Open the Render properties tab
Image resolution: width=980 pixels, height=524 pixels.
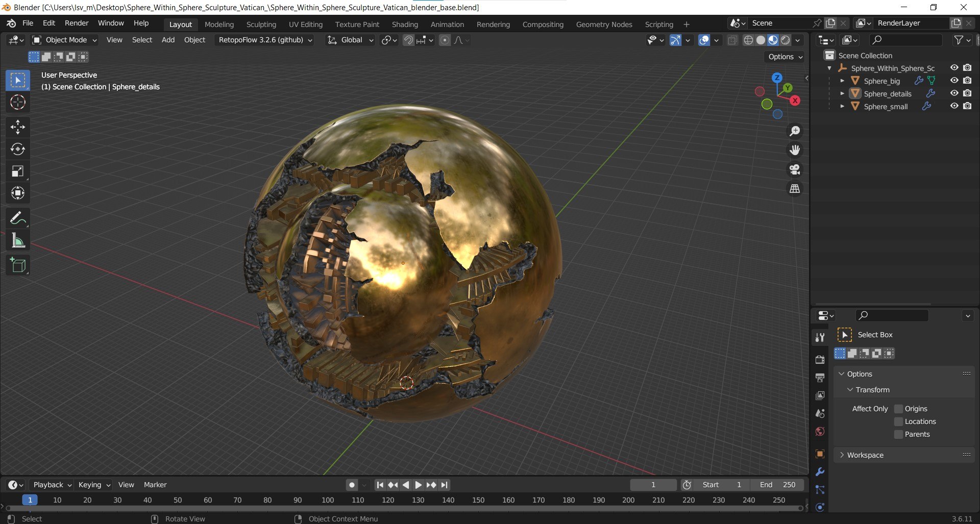[820, 360]
